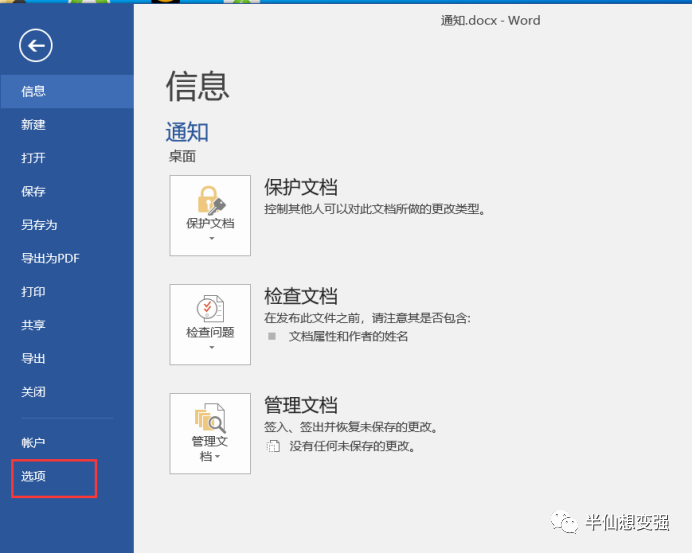This screenshot has height=554, width=692.
Task: Expand the 检查问题 dropdown arrow
Action: click(x=212, y=347)
